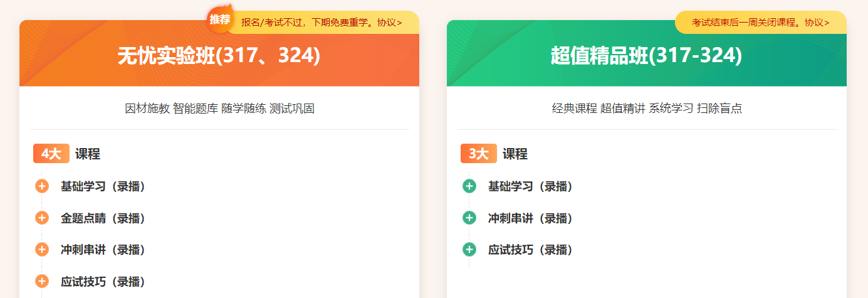The width and height of the screenshot is (868, 298).
Task: Select 冲刺串讲（录播） text in 超值精品班 list
Action: pos(531,218)
